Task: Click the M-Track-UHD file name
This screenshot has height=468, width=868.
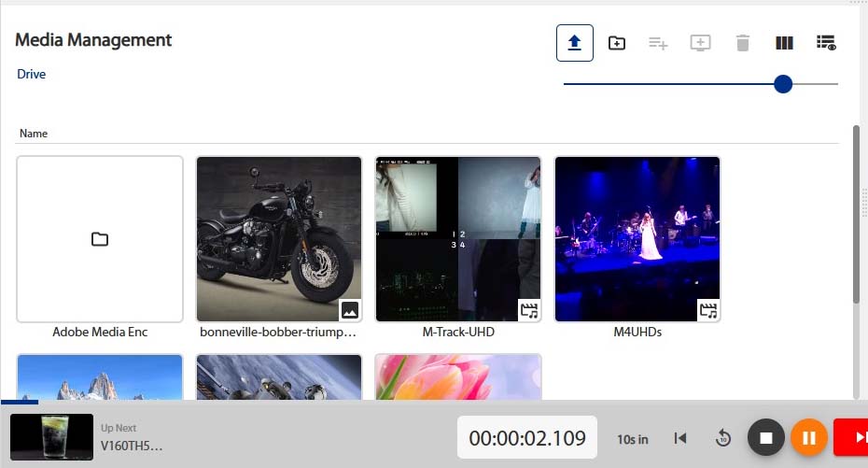Action: point(458,332)
